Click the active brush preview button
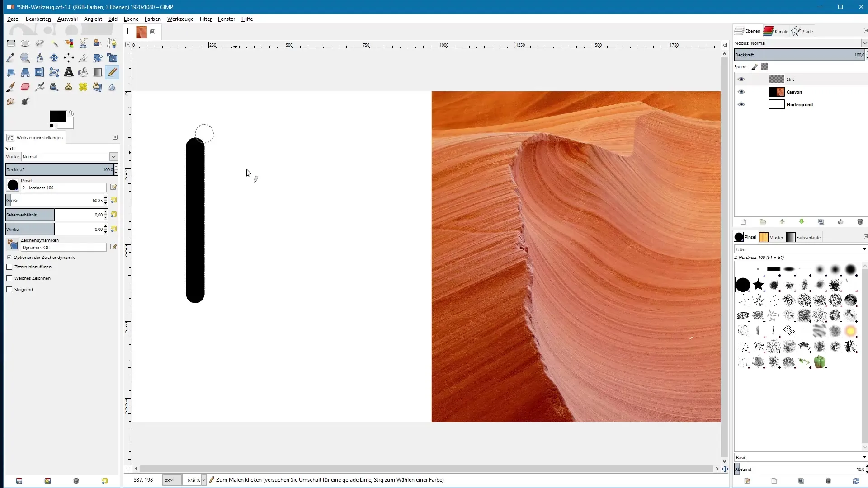 tap(13, 185)
